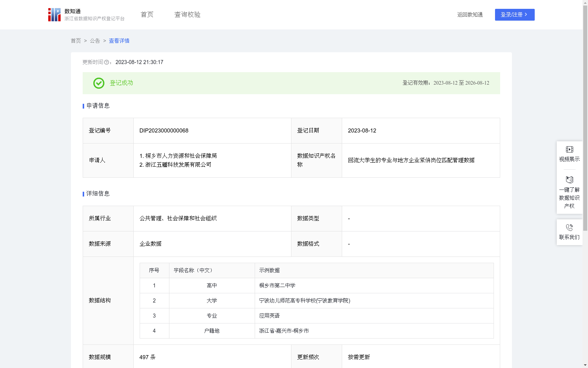588x368 pixels.
Task: Click field name 高中
Action: (212, 286)
